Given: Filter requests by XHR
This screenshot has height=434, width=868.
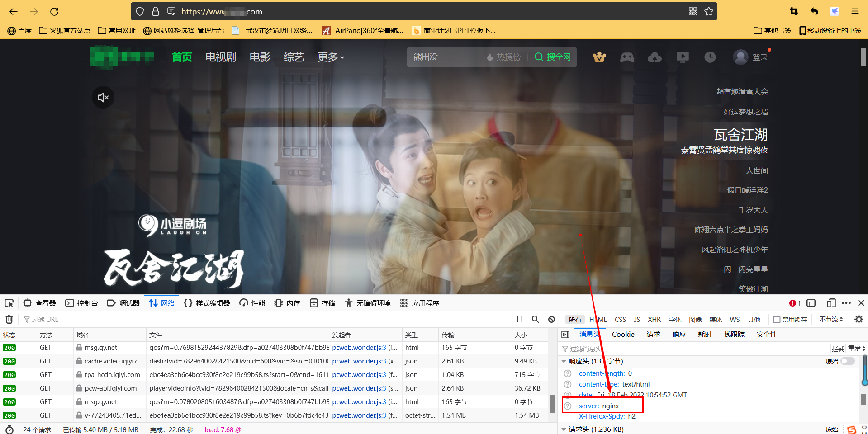Looking at the screenshot, I should [x=654, y=320].
